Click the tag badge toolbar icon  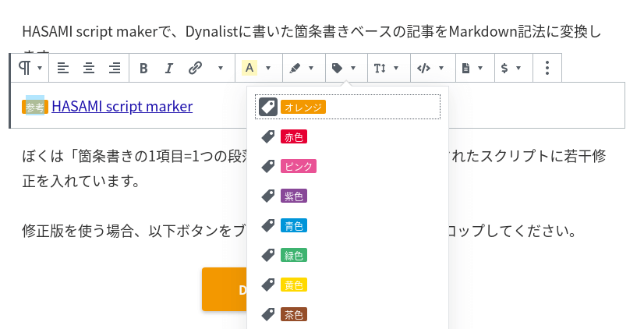pyautogui.click(x=337, y=68)
